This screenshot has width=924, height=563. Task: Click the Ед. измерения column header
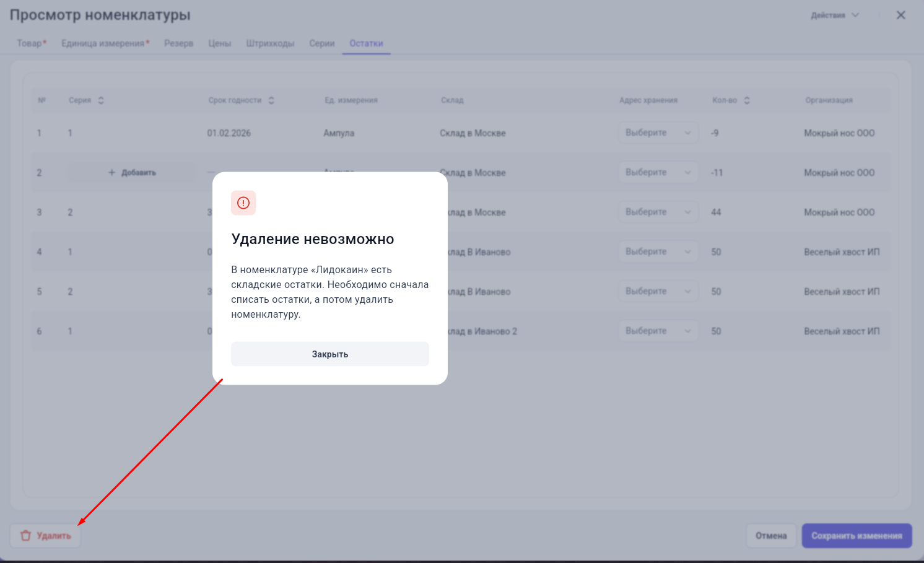click(x=351, y=100)
